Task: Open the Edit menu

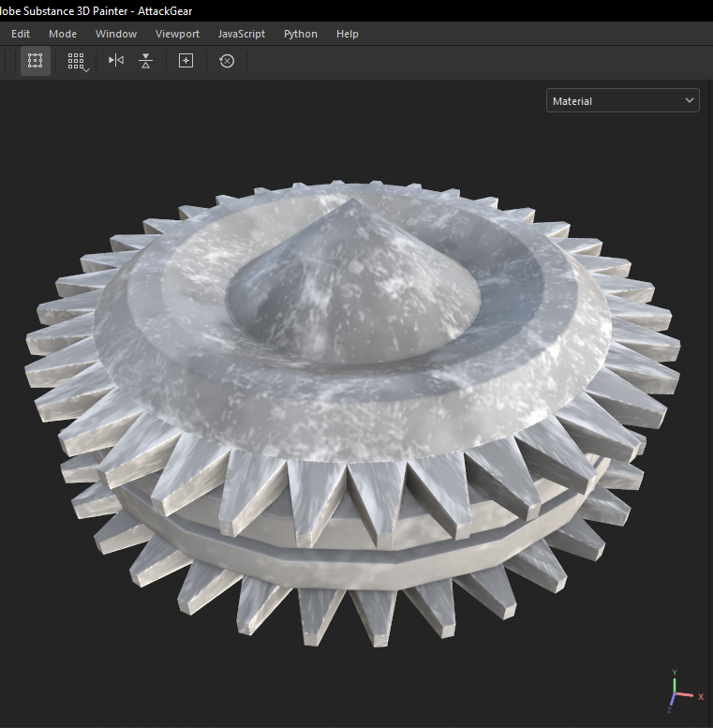Action: tap(21, 34)
